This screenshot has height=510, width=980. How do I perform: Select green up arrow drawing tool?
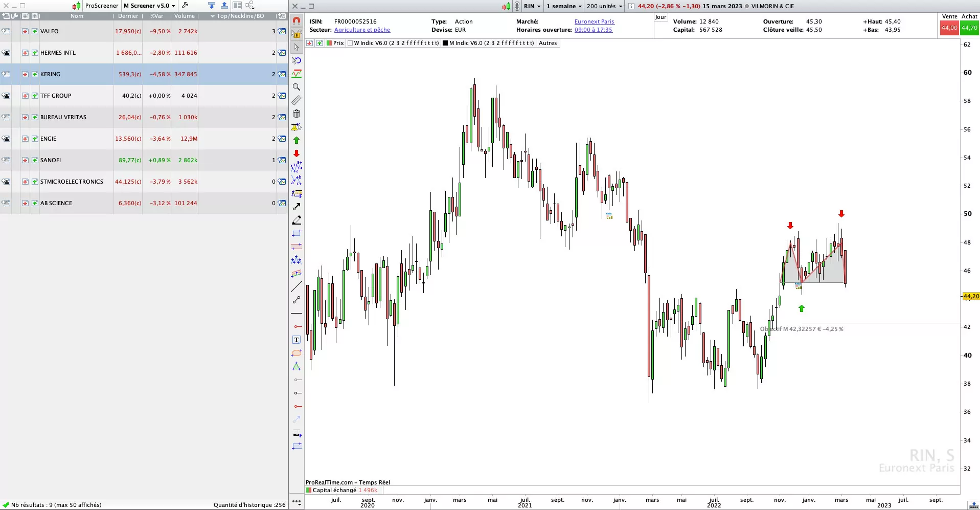pyautogui.click(x=297, y=140)
